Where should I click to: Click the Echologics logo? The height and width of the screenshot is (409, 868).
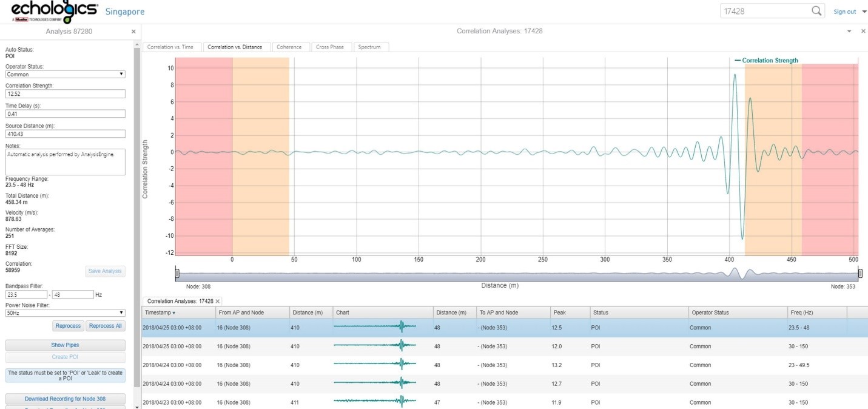[55, 12]
